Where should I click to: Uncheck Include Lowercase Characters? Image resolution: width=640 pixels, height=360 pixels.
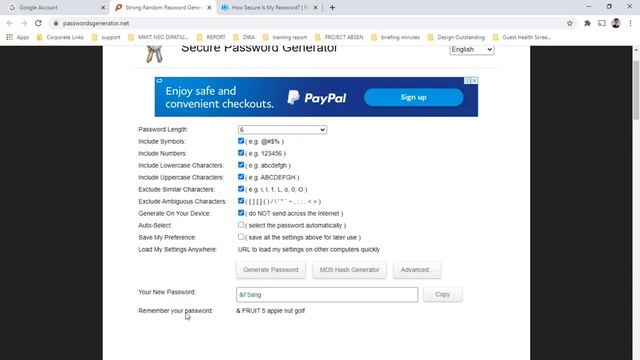[x=241, y=165]
